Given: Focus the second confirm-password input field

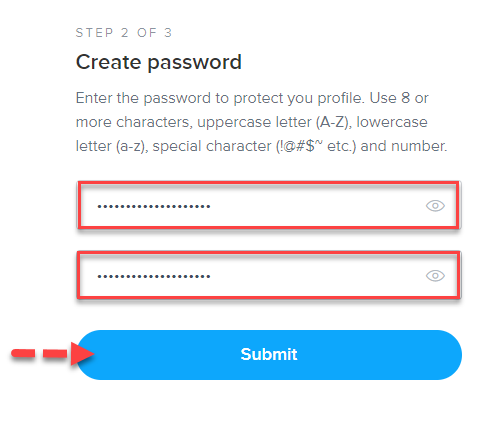Looking at the screenshot, I should point(269,275).
